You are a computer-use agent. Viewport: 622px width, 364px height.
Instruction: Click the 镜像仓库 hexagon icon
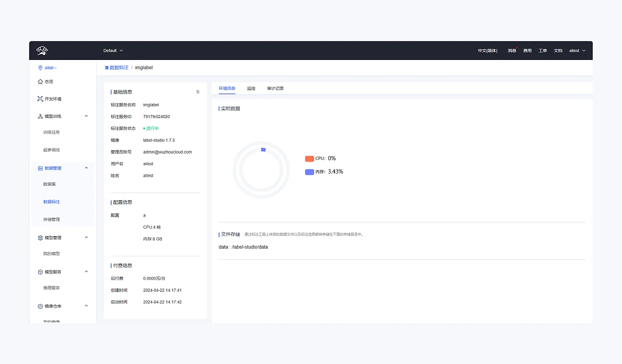40,306
